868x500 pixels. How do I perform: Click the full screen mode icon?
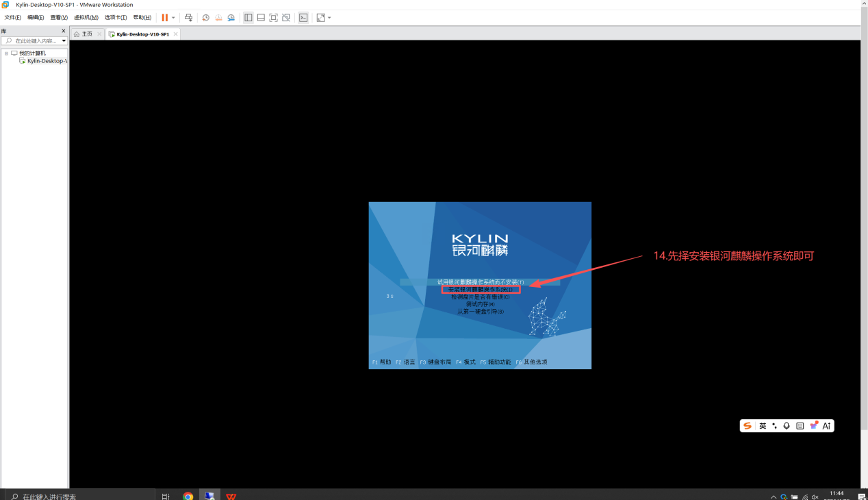[273, 18]
